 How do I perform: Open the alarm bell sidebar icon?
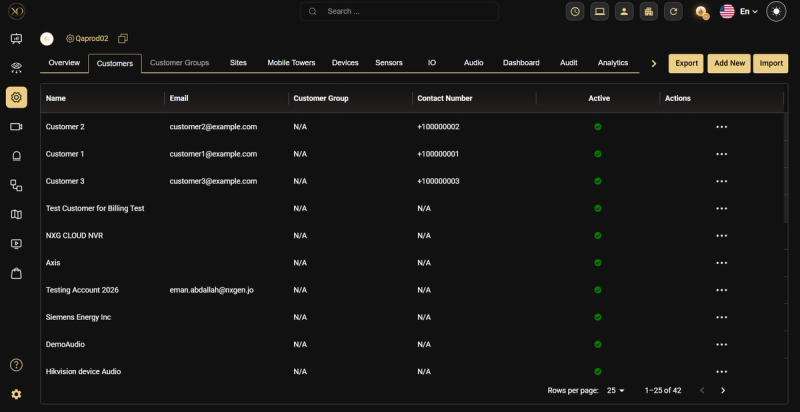16,156
